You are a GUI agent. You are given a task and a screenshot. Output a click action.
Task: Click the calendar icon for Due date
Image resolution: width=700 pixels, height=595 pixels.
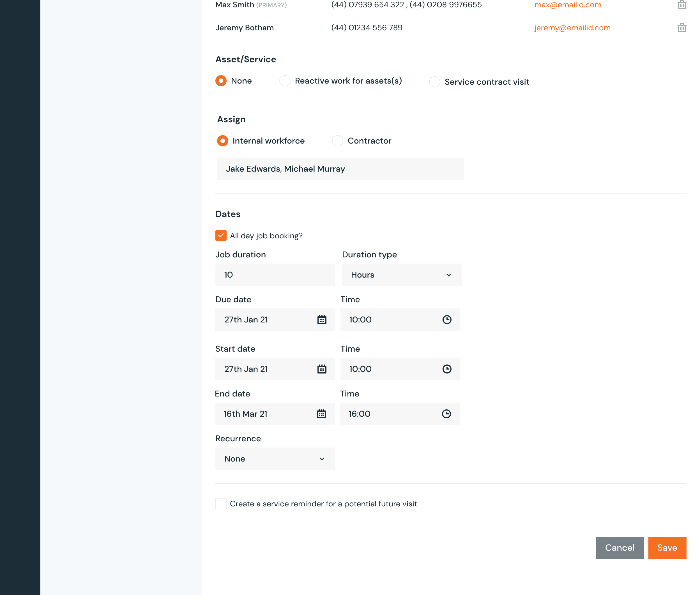[x=322, y=320]
